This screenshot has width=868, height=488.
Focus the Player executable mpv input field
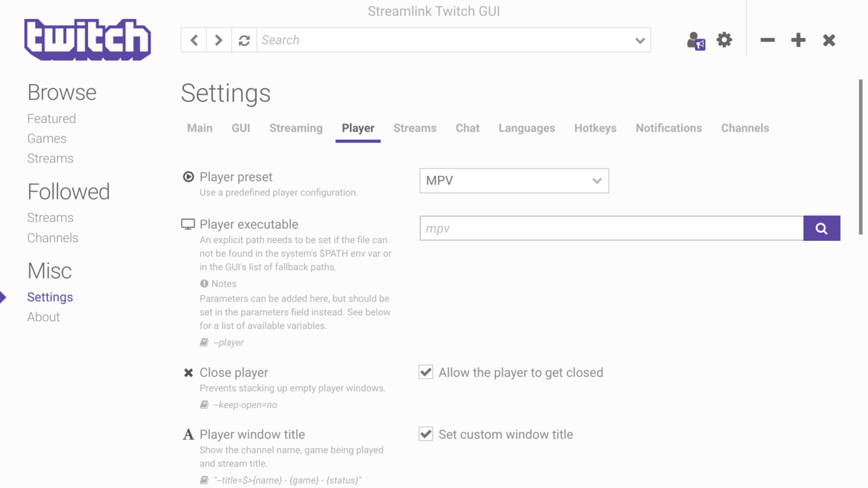coord(612,229)
